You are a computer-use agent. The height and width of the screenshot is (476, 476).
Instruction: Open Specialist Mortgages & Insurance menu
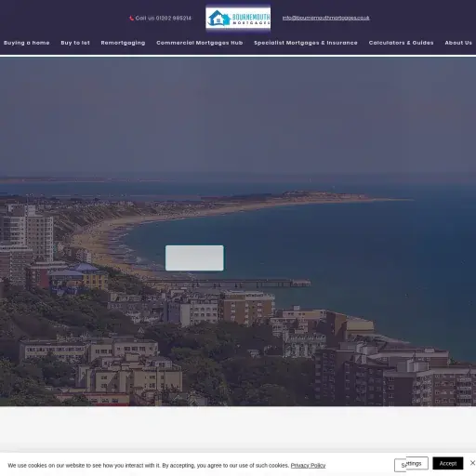click(306, 43)
